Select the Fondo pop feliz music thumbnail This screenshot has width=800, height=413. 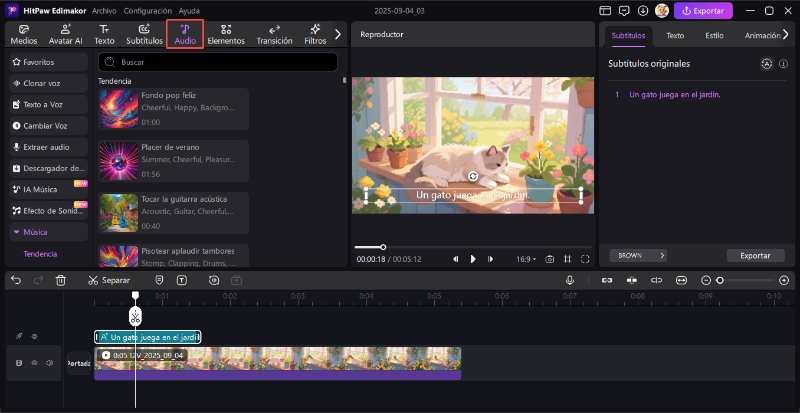point(118,107)
